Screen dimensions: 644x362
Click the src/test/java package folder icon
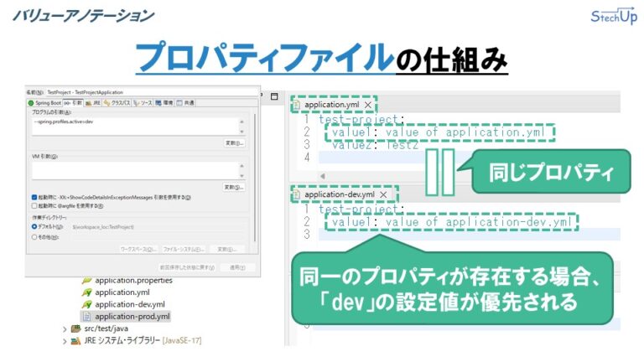tap(75, 328)
